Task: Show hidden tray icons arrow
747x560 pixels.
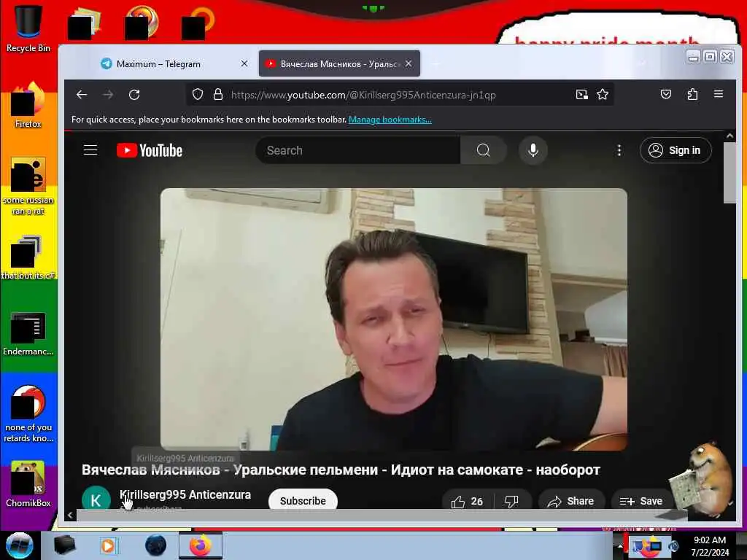Action: pos(620,546)
